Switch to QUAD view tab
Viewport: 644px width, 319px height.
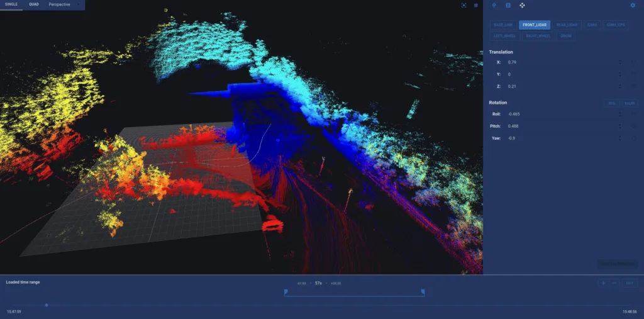pos(34,4)
